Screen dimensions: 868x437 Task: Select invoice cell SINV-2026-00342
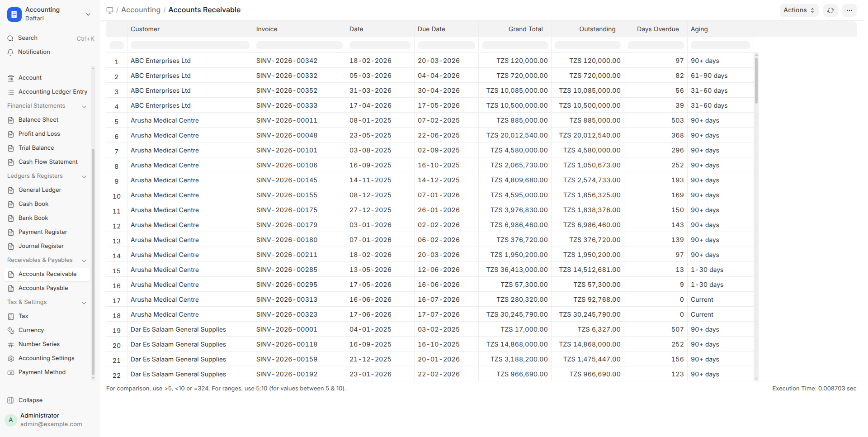pyautogui.click(x=299, y=61)
